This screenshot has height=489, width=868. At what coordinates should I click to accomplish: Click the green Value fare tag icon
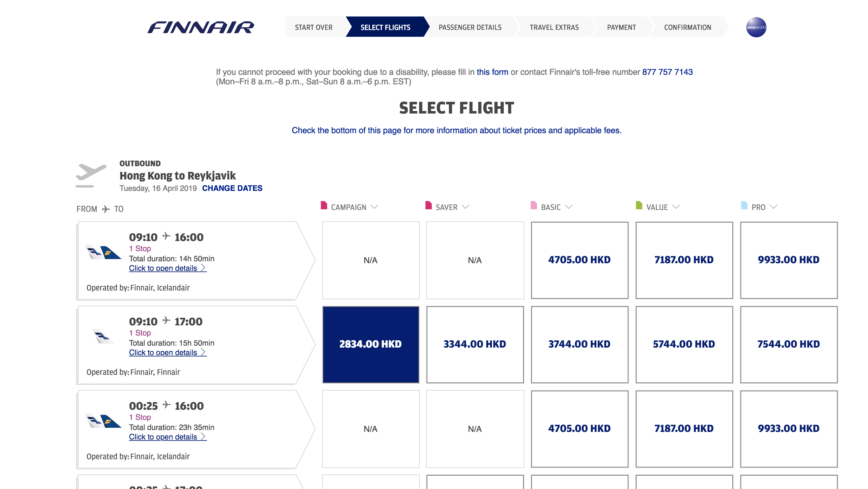point(638,205)
